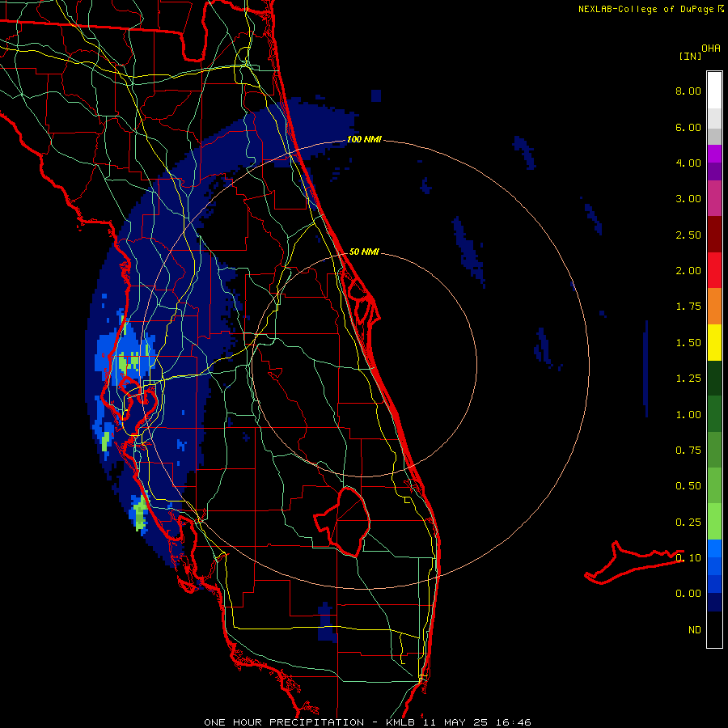
Task: Pick the white swatch at the legend top
Action: tap(714, 90)
